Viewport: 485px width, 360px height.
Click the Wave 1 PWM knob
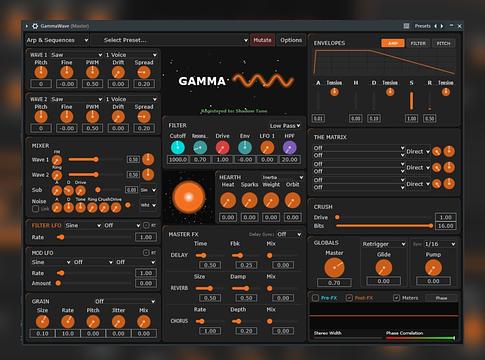[x=92, y=72]
